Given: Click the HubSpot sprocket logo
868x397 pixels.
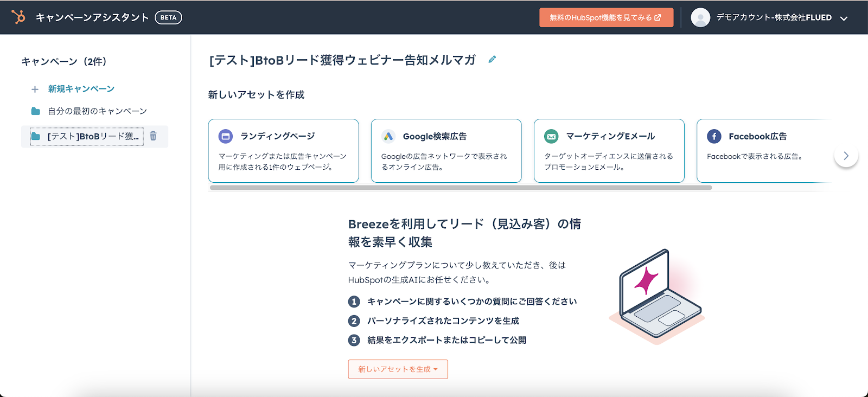Looking at the screenshot, I should (x=19, y=17).
